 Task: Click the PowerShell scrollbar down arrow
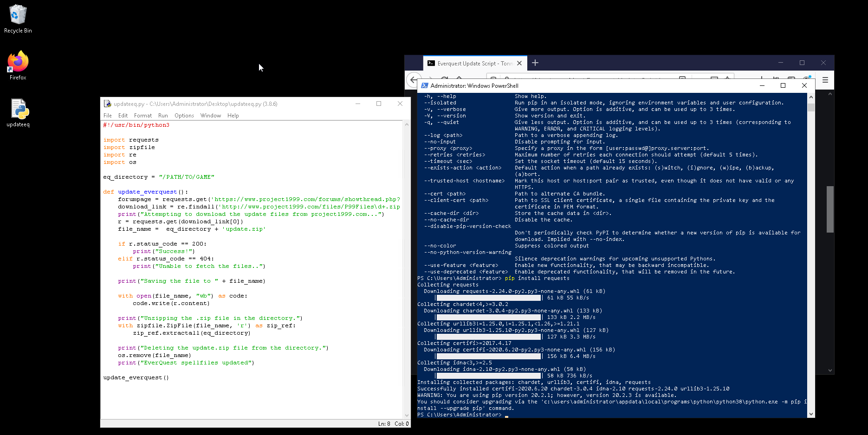click(811, 414)
